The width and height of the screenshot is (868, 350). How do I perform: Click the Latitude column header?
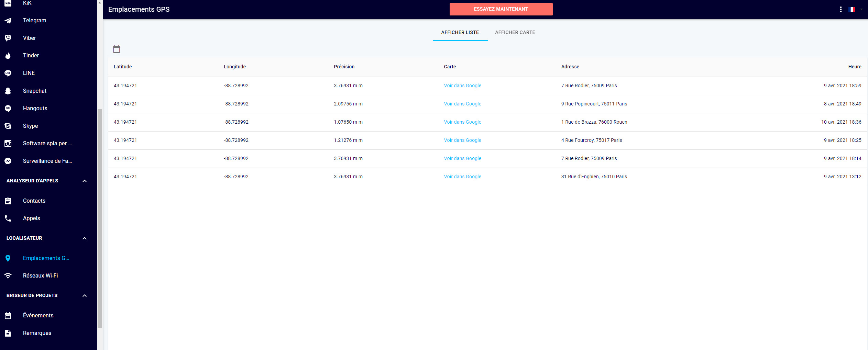click(123, 67)
